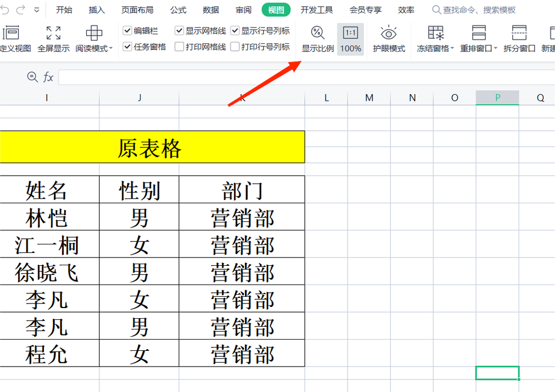Click the green-outlined active cell in column P
555x392 pixels.
[x=498, y=373]
